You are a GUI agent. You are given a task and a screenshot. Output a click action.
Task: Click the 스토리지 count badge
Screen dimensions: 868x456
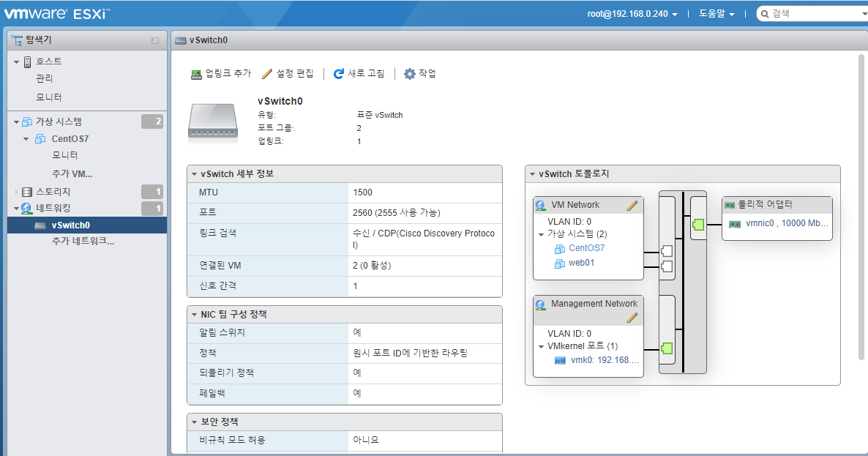[x=152, y=192]
